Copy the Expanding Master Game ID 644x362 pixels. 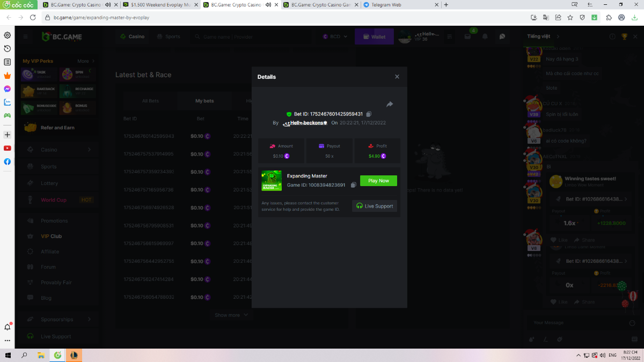[353, 185]
